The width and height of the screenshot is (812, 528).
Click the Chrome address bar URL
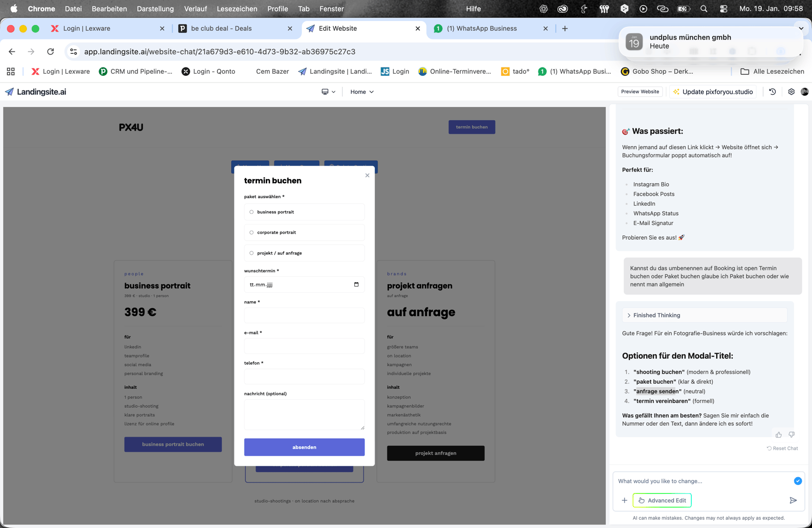220,51
